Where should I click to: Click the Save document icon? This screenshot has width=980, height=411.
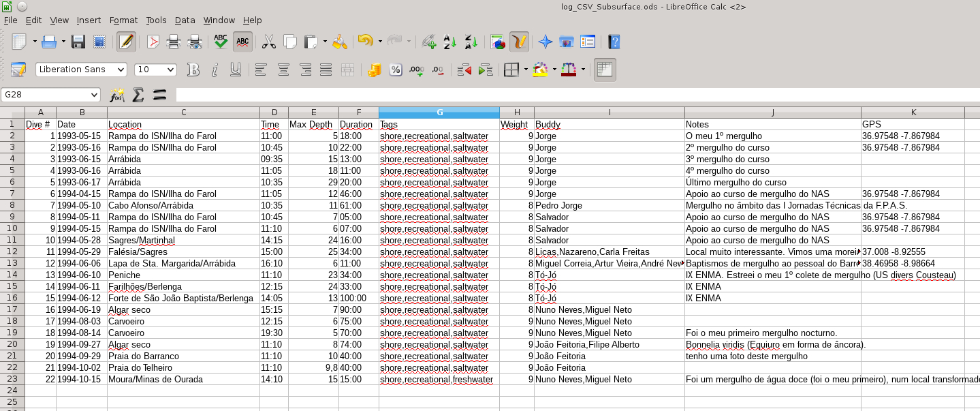click(x=78, y=42)
